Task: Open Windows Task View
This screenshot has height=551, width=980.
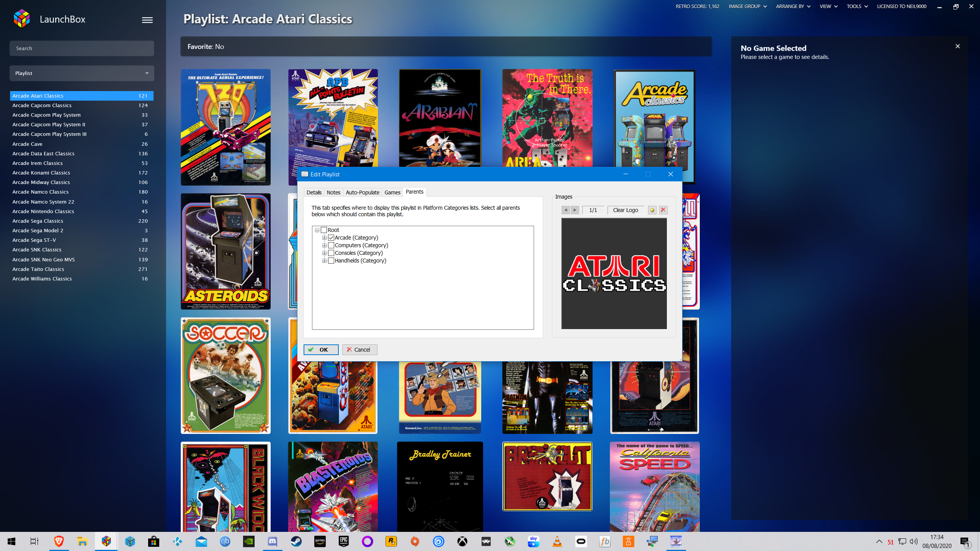Action: click(34, 541)
